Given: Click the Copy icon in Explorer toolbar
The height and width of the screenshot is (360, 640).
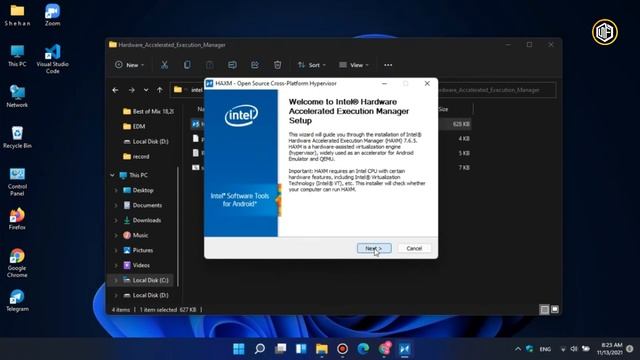Looking at the screenshot, I should click(x=187, y=65).
